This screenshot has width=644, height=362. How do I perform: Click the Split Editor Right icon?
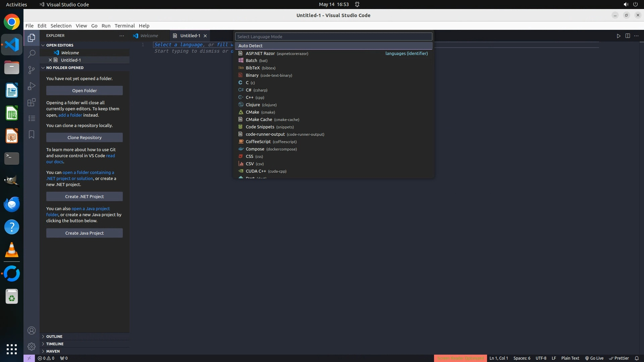628,36
